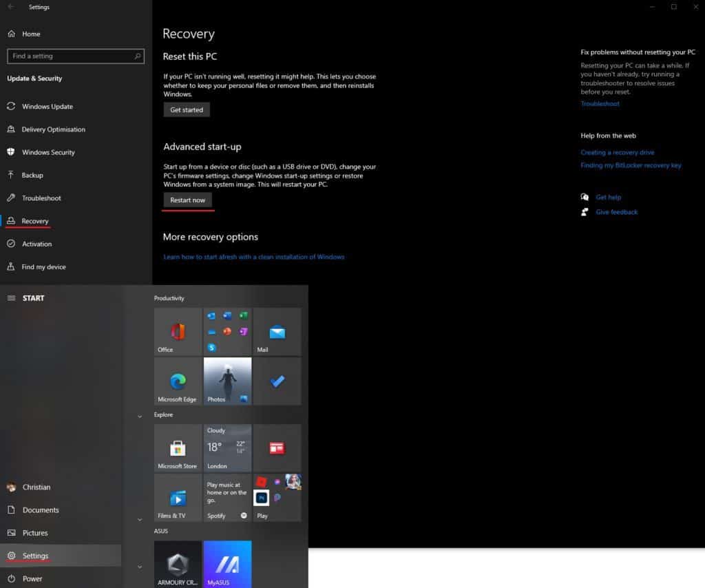This screenshot has width=705, height=588.
Task: Click the Get help chat icon
Action: tap(585, 197)
